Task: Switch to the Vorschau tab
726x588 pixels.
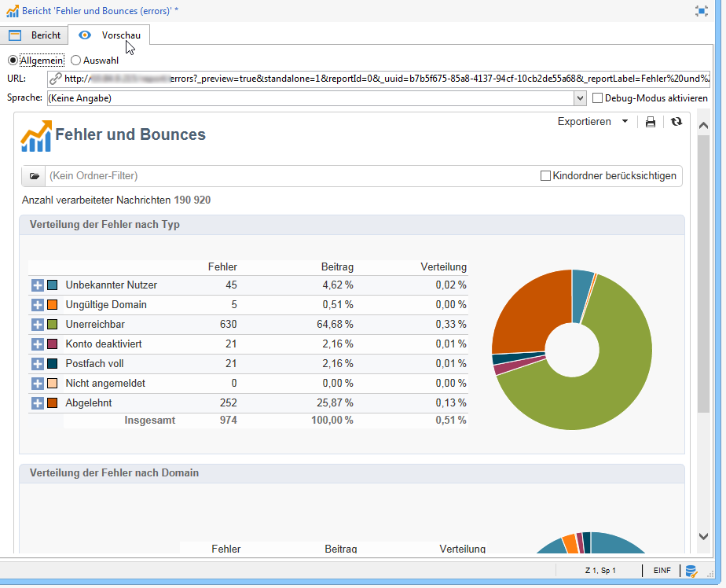Action: [x=109, y=35]
